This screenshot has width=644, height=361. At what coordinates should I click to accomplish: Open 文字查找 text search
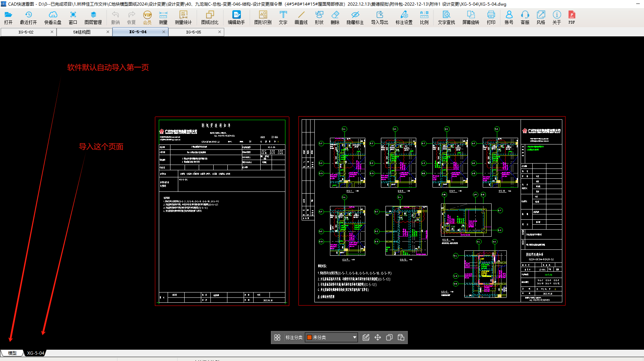[446, 17]
